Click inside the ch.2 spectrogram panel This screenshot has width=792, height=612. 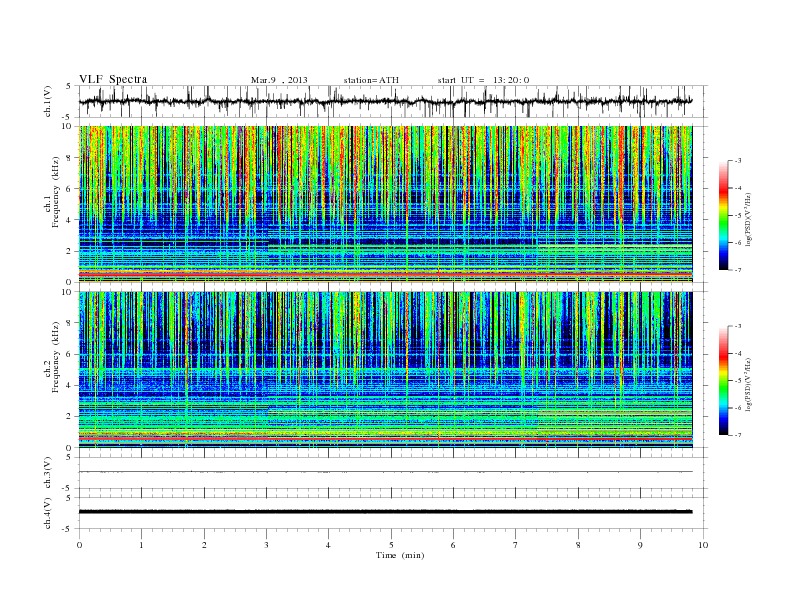click(x=385, y=369)
